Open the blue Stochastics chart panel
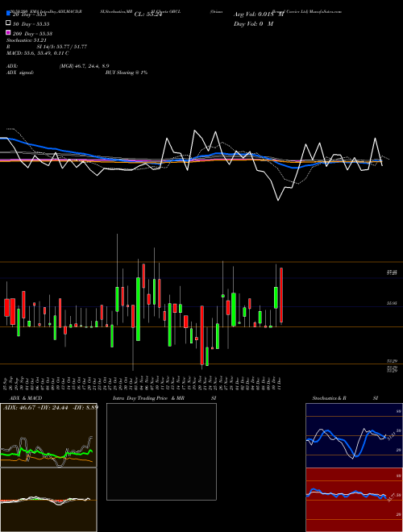 tap(354, 435)
